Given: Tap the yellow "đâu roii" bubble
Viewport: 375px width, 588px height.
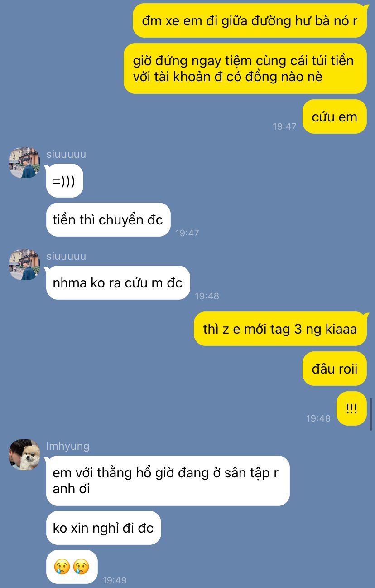Looking at the screenshot, I should (x=334, y=369).
